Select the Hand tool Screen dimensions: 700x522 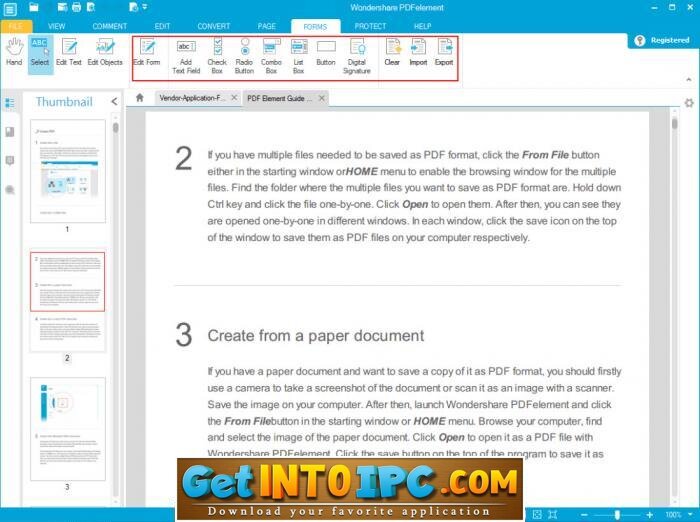point(14,53)
